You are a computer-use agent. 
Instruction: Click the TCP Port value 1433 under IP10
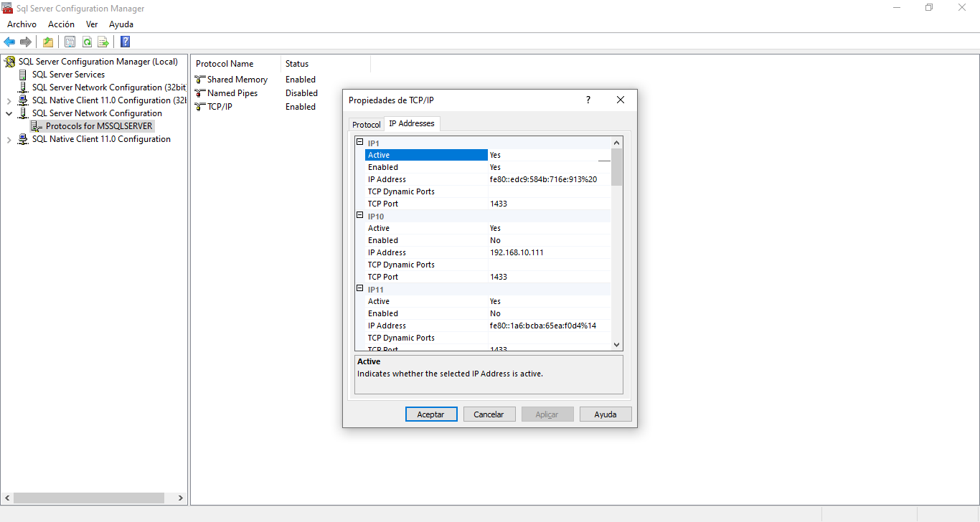click(499, 277)
